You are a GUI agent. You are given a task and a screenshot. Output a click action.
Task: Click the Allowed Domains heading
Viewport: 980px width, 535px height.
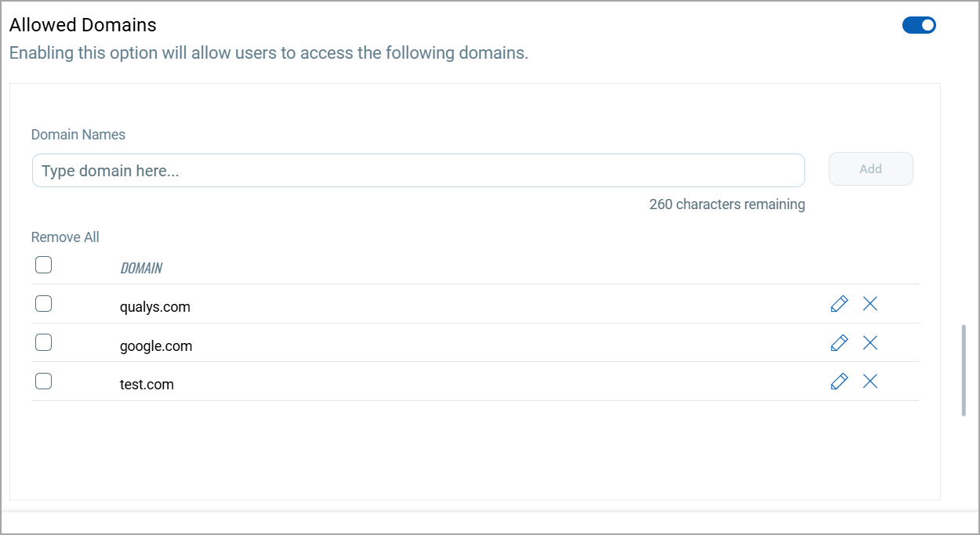pos(83,25)
